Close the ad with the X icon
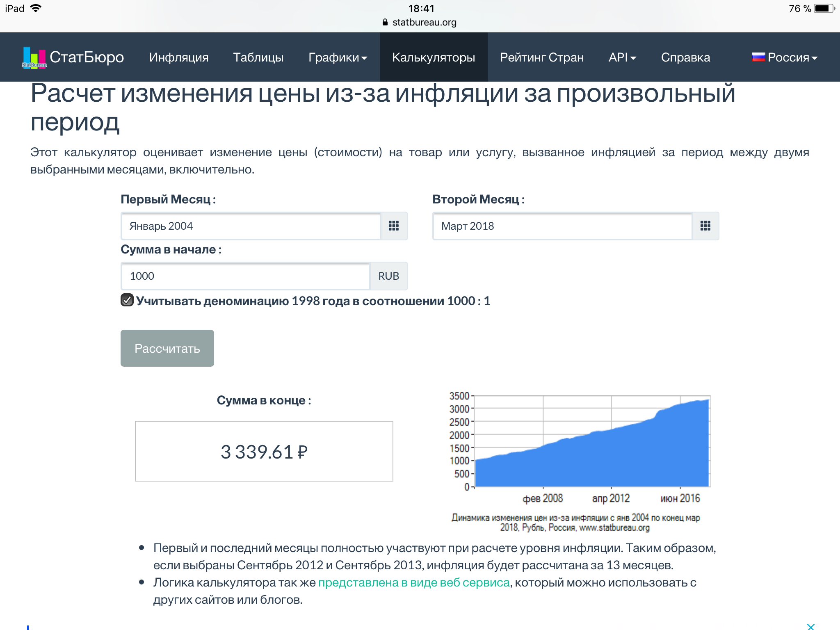The width and height of the screenshot is (840, 630). 811,626
